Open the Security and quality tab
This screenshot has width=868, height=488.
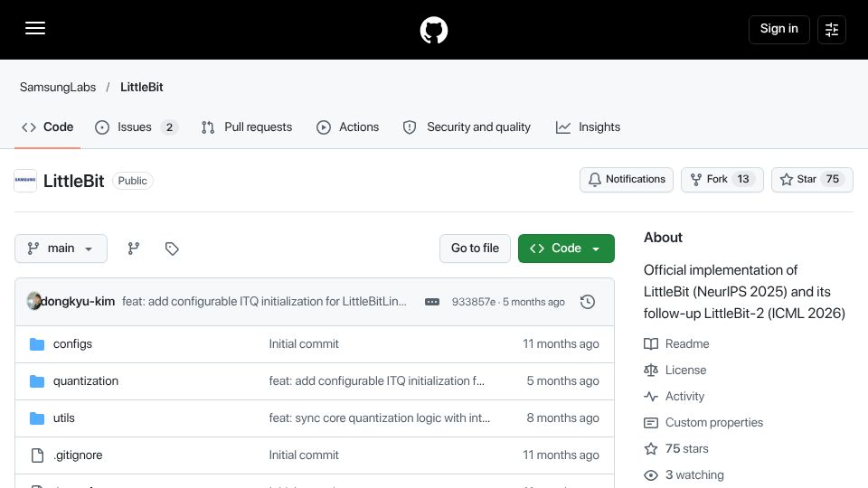(x=467, y=127)
